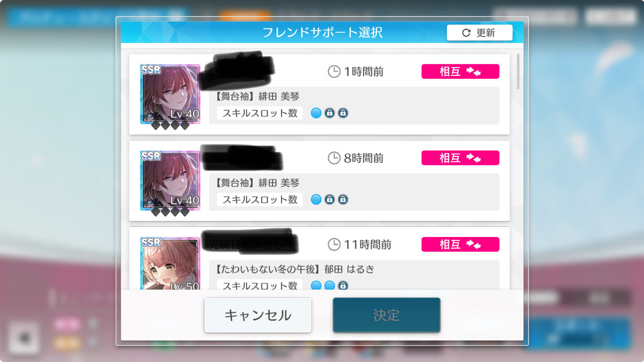Click the last locked skill slot of second card
Image resolution: width=644 pixels, height=362 pixels.
point(343,199)
